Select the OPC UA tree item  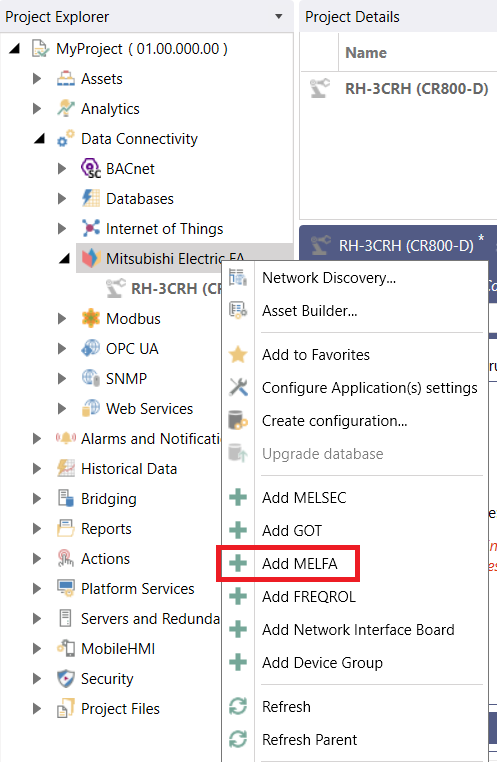click(132, 349)
